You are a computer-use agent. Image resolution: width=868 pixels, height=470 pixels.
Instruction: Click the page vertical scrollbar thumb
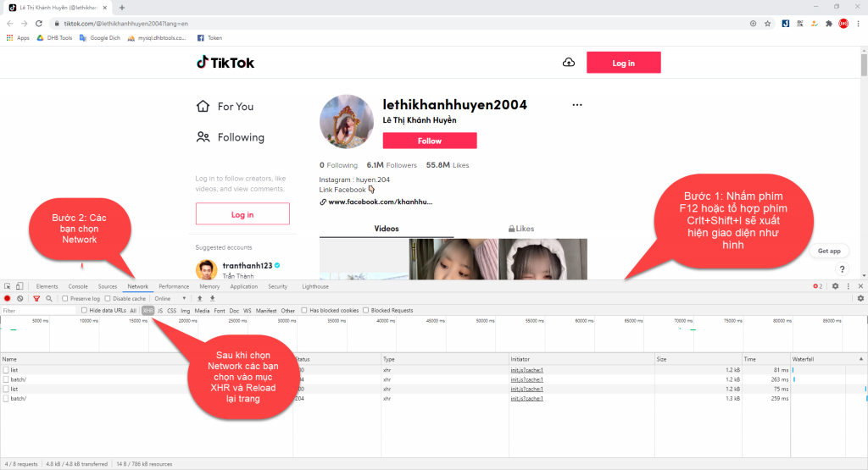(x=864, y=64)
